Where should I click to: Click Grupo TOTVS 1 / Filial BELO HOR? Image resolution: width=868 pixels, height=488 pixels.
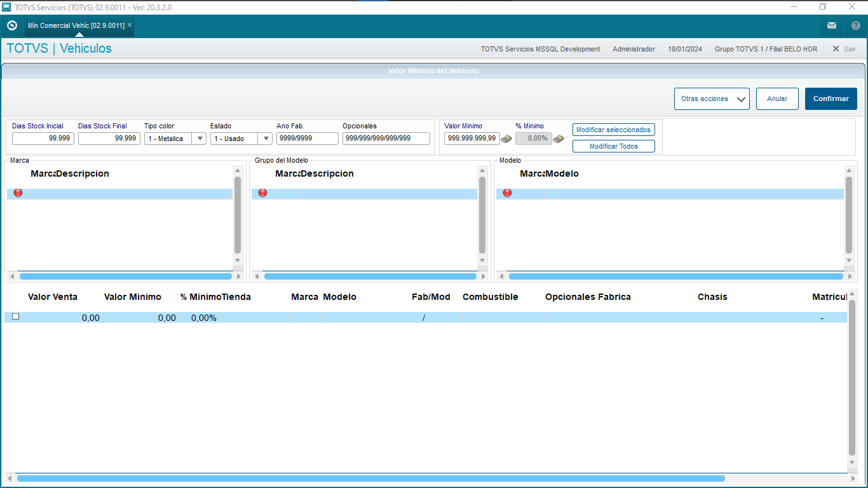click(x=766, y=49)
